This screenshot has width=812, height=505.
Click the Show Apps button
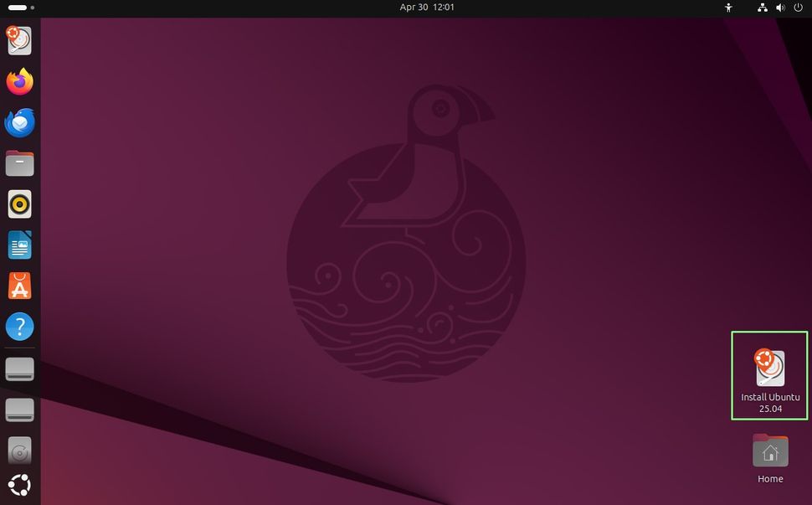coord(19,485)
